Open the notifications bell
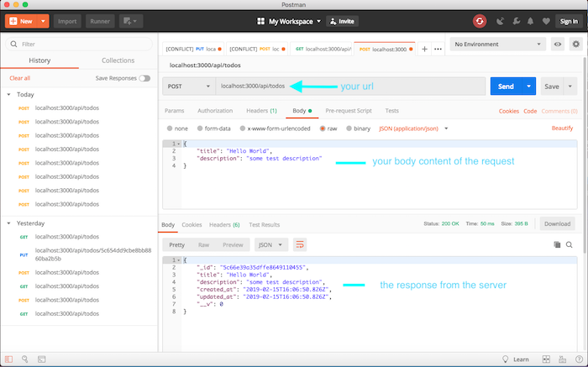This screenshot has width=588, height=367. [528, 21]
